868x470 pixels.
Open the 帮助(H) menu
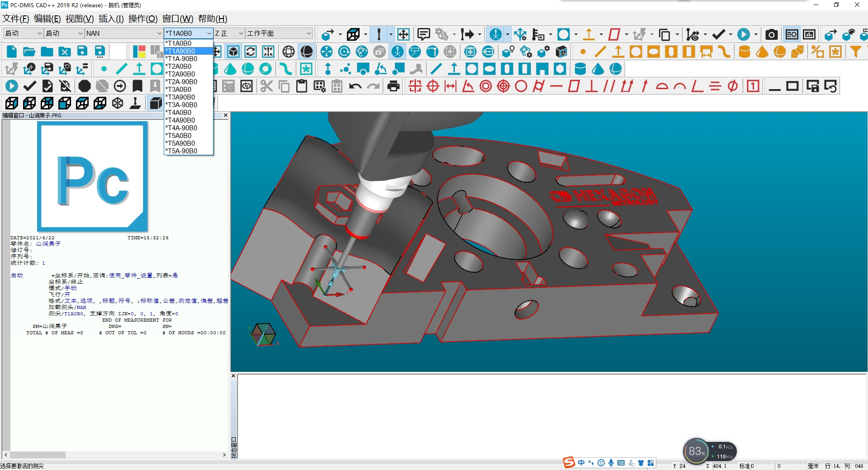point(213,19)
